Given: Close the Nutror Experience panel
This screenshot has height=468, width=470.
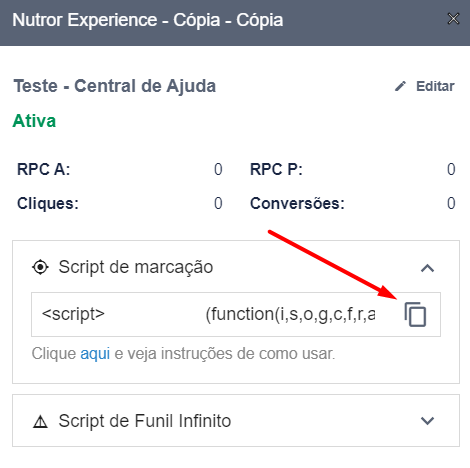Looking at the screenshot, I should [x=453, y=19].
